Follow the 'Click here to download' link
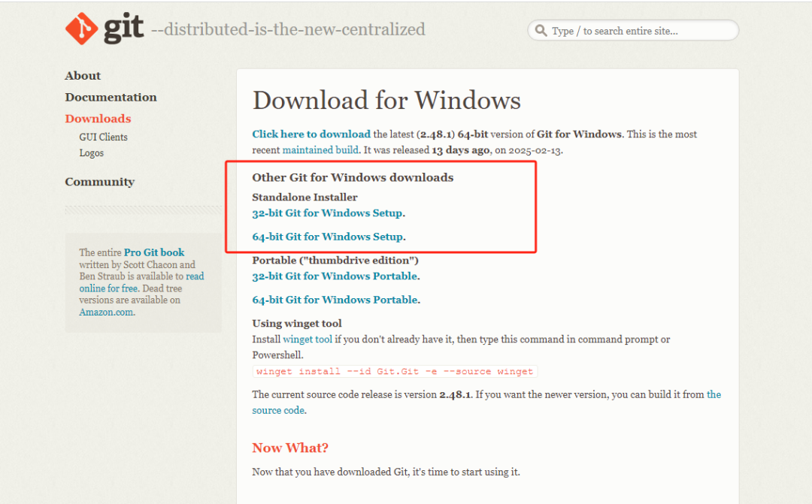Viewport: 812px width, 504px height. click(x=311, y=134)
